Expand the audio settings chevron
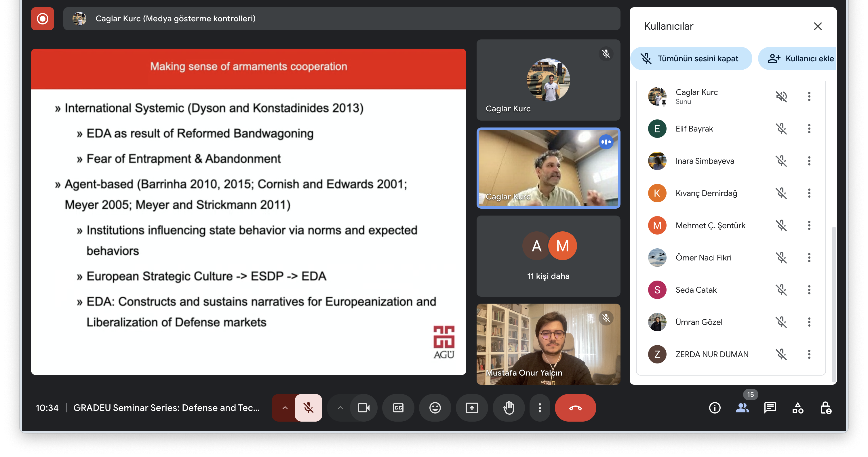The height and width of the screenshot is (457, 868). 285,408
